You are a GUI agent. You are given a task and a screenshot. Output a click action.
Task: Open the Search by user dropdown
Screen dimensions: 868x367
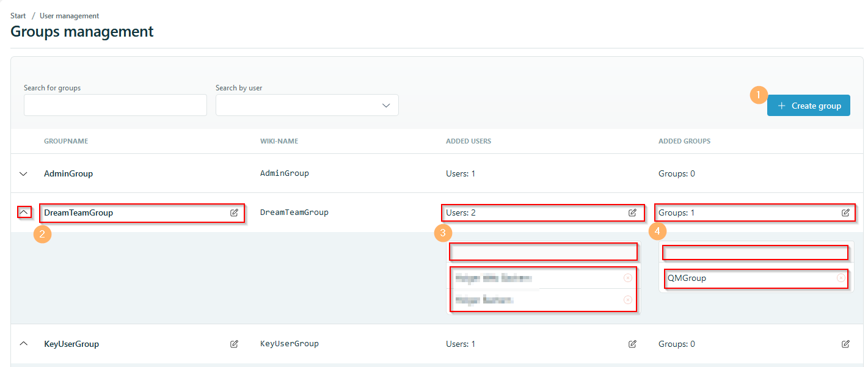385,105
